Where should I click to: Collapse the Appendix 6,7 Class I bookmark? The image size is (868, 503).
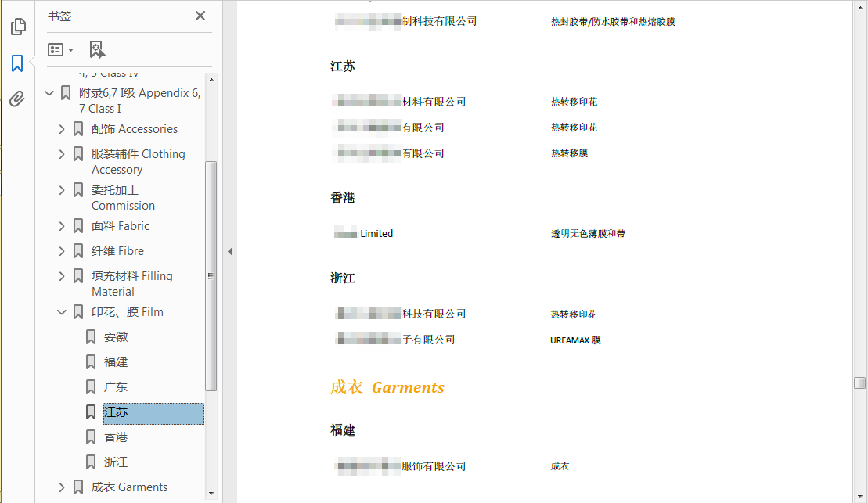(x=49, y=93)
